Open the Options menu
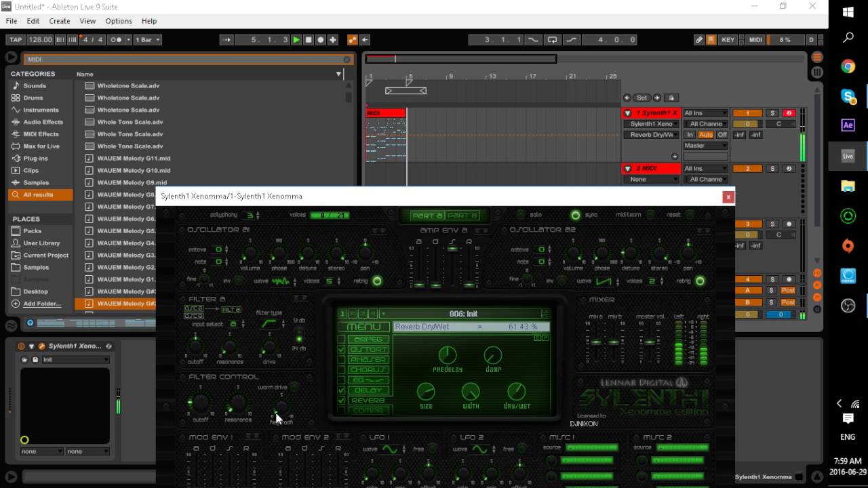 pyautogui.click(x=119, y=21)
